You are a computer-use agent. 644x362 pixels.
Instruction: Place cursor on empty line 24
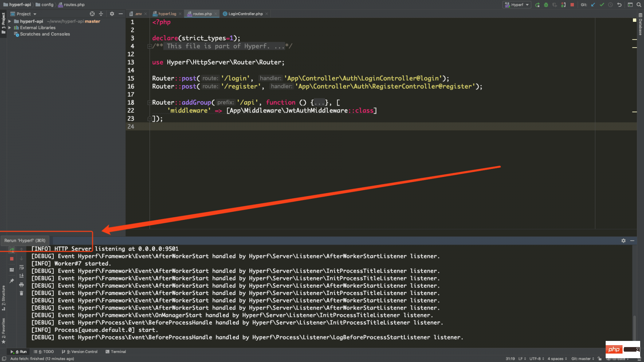[x=381, y=126]
